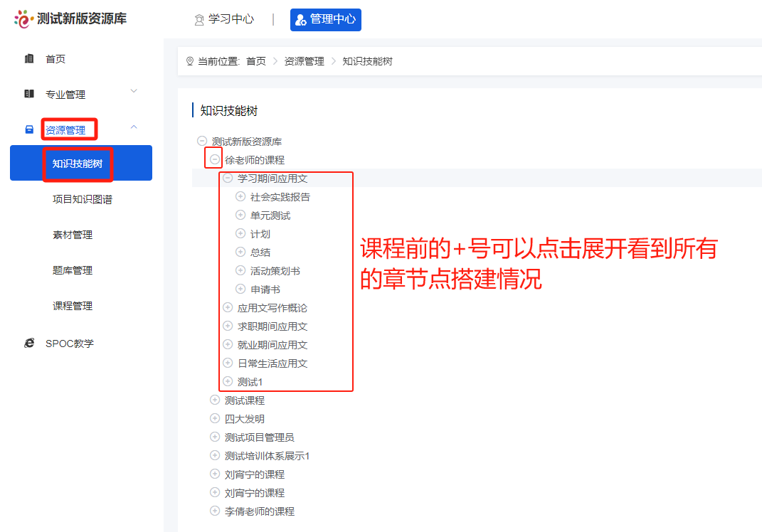This screenshot has height=532, width=762.
Task: Select the 学习期间应用文 tree label
Action: click(272, 179)
